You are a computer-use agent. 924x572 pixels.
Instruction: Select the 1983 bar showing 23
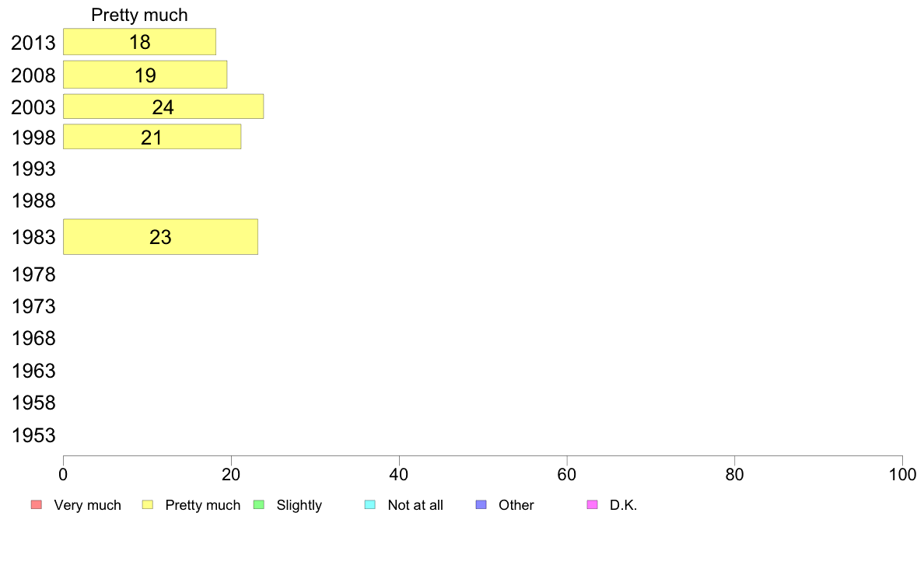160,237
